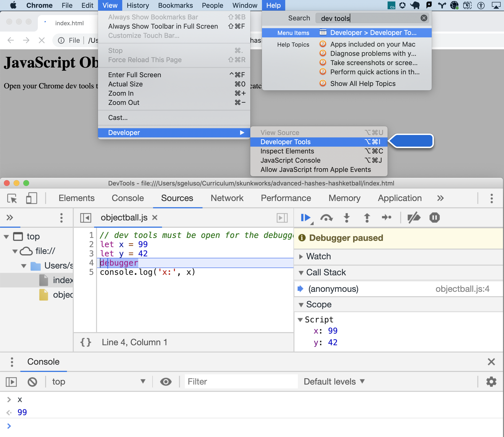
Task: Collapse the top tree node
Action: tap(7, 236)
